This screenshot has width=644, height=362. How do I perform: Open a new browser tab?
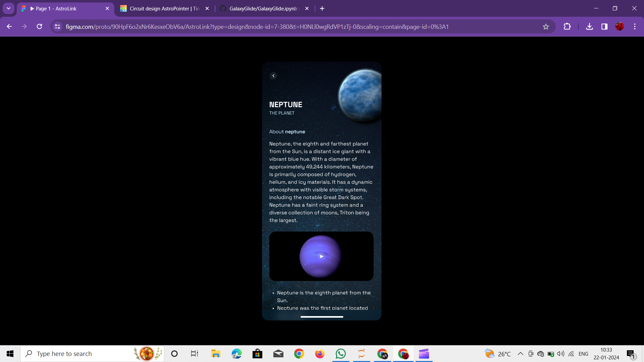[322, 8]
